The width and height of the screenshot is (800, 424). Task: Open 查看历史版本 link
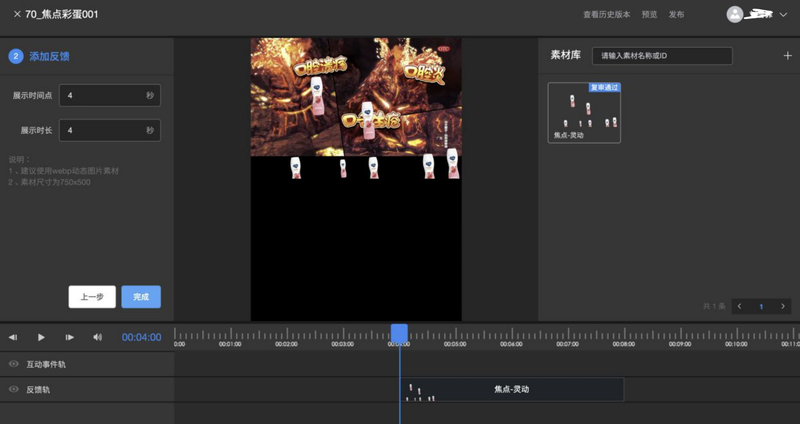coord(607,15)
